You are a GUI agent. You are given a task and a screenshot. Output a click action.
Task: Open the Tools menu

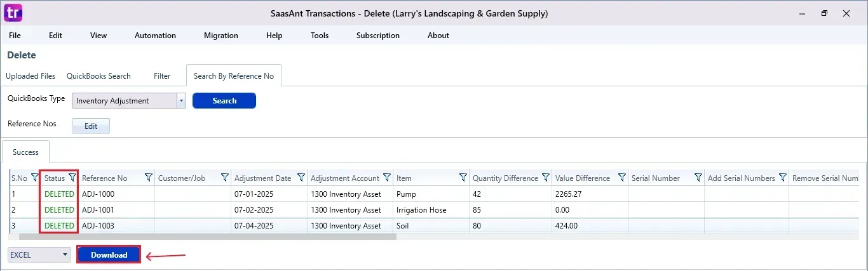coord(320,36)
